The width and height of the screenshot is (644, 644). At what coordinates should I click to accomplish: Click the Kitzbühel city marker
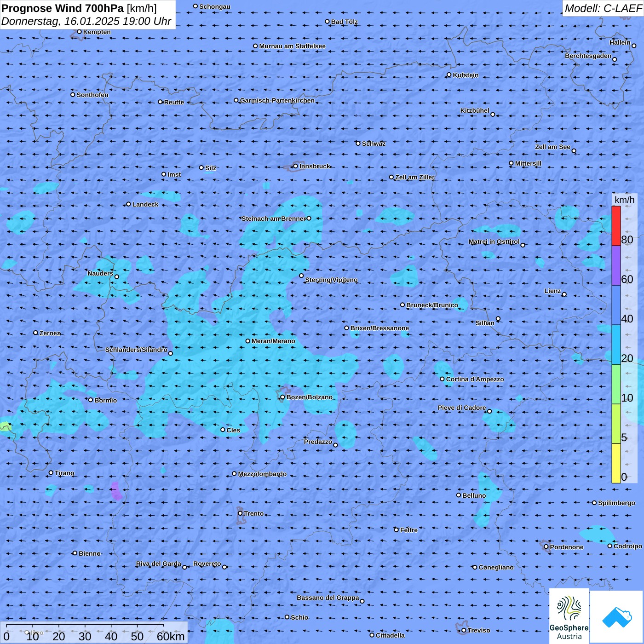(493, 114)
